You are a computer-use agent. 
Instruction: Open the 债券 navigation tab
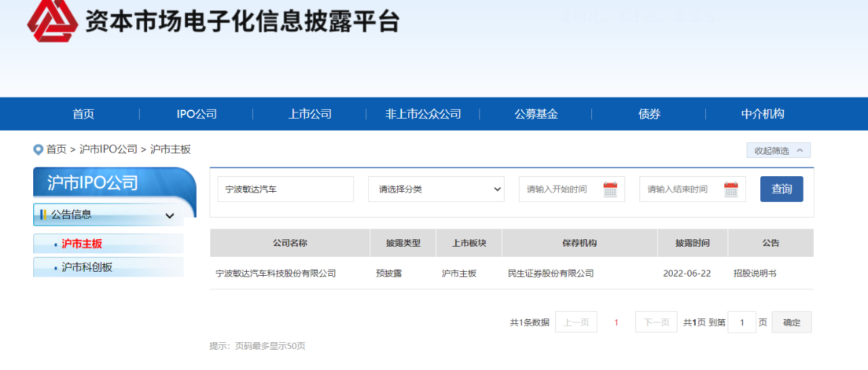click(x=650, y=114)
